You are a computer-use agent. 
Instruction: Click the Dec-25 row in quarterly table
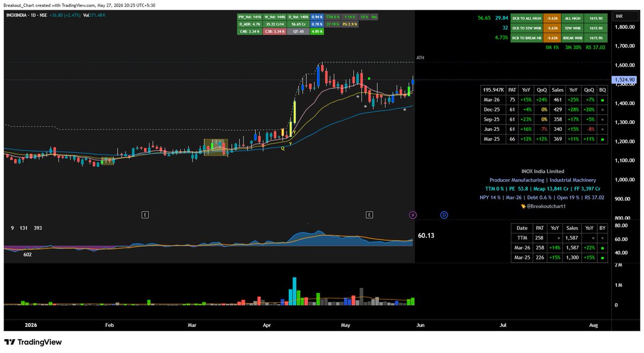[544, 109]
